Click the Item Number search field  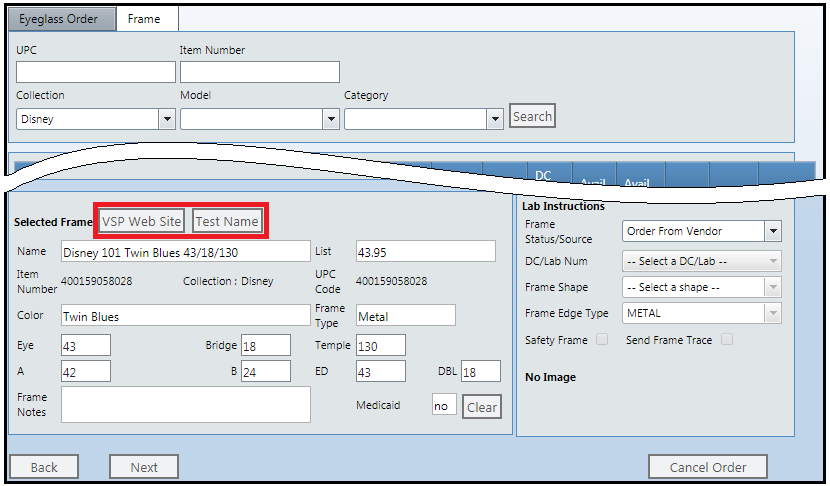pos(259,72)
